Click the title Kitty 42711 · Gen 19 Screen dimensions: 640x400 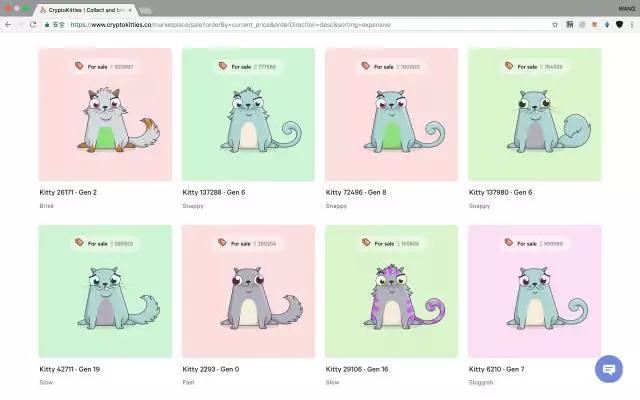pos(69,369)
